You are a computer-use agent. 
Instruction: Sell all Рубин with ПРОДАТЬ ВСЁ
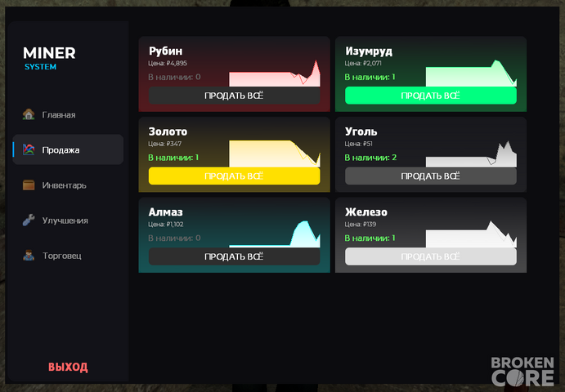click(234, 96)
